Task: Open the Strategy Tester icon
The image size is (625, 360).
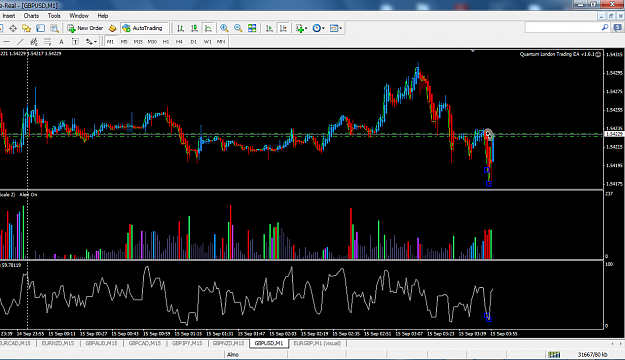Action: 54,28
